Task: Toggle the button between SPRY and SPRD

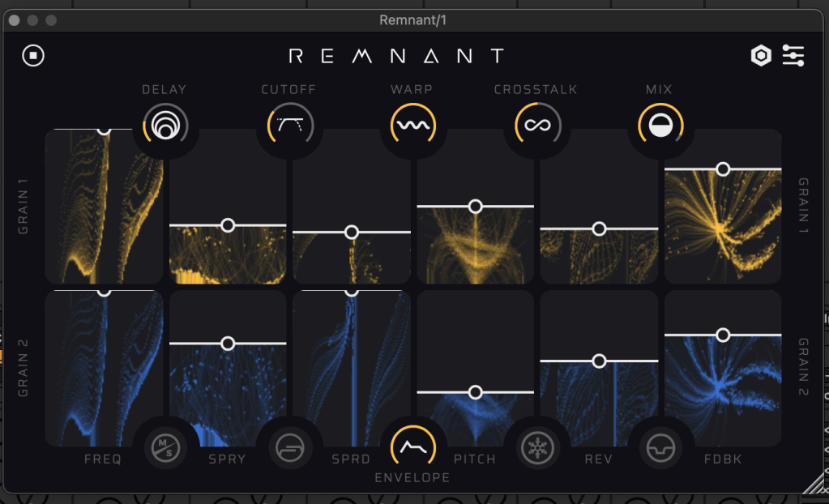Action: coord(290,446)
